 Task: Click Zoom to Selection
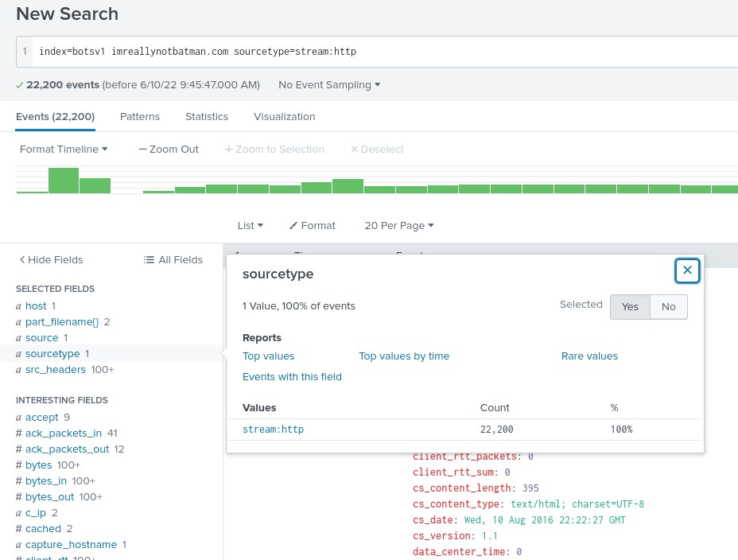pos(274,150)
